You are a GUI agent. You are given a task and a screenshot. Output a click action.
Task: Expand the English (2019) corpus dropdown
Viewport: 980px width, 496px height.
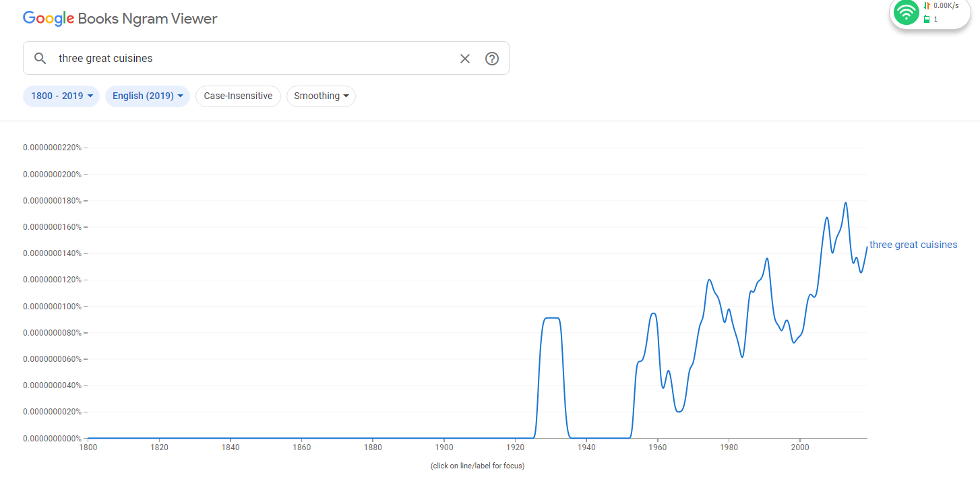coord(148,96)
